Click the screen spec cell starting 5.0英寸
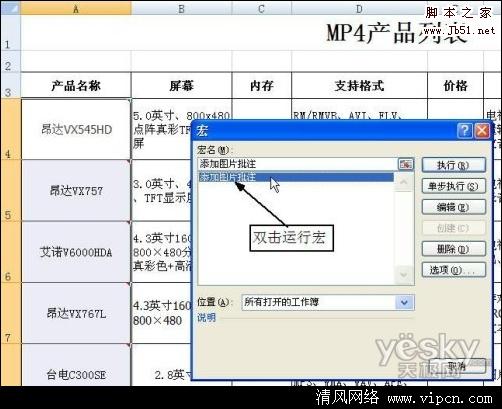The image size is (502, 409). 162,129
